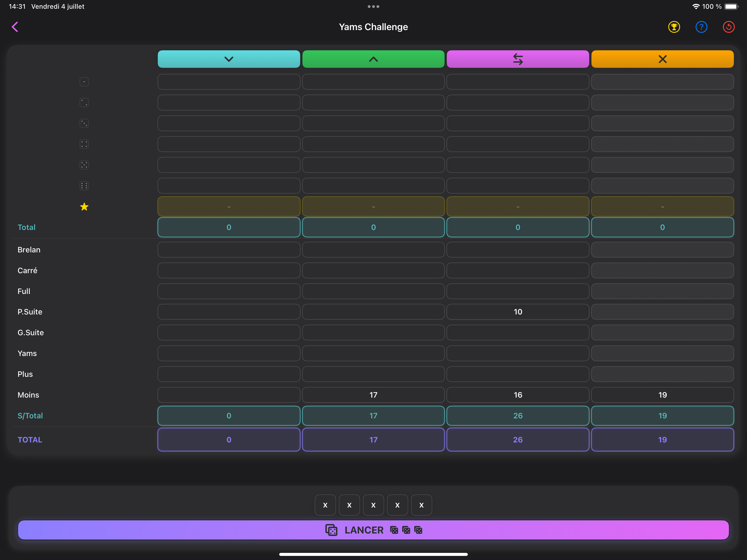747x560 pixels.
Task: Open the three-dot multitasking menu
Action: pyautogui.click(x=373, y=6)
